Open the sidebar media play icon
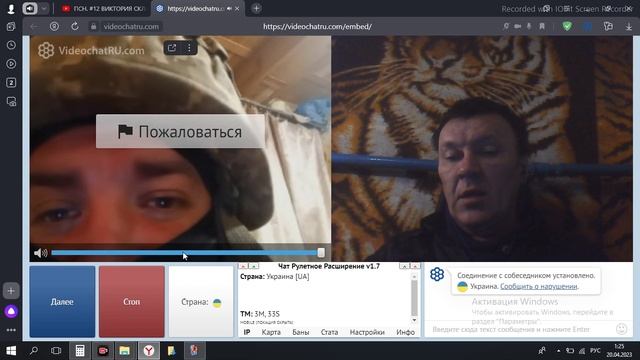This screenshot has height=360, width=640. (11, 64)
